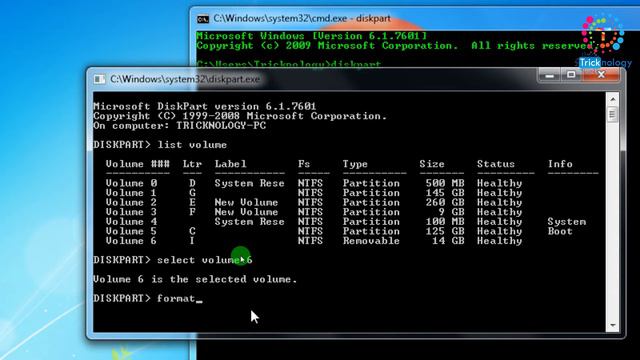Click the '125 GB' size value
Viewport: 640px width, 360px height.
(444, 231)
